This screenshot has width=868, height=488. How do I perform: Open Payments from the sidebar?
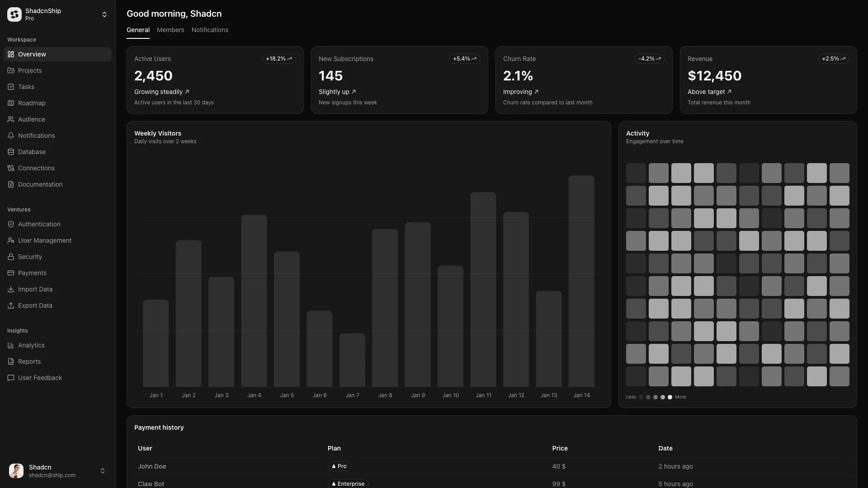pos(10,273)
